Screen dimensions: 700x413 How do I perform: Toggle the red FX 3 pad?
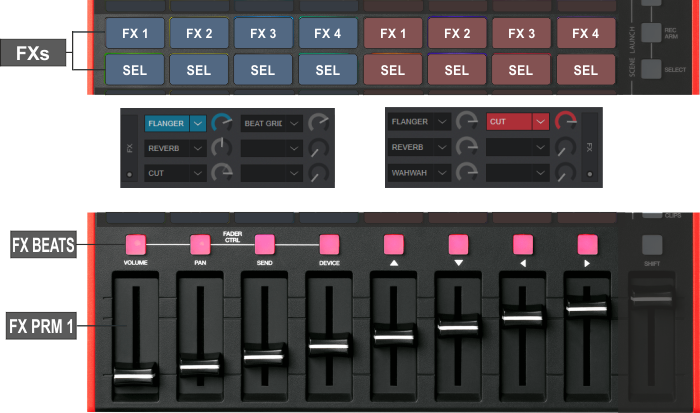click(x=521, y=34)
